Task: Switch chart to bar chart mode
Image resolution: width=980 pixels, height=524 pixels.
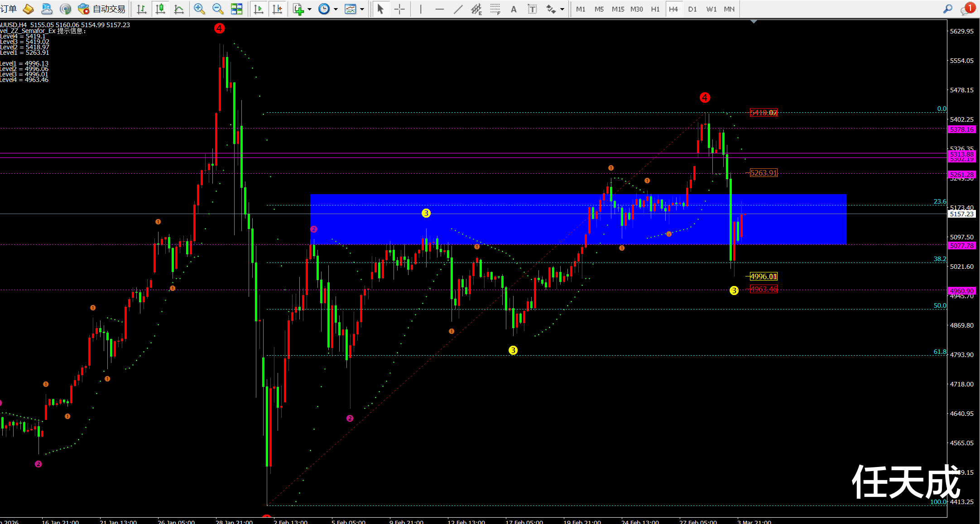Action: click(142, 9)
